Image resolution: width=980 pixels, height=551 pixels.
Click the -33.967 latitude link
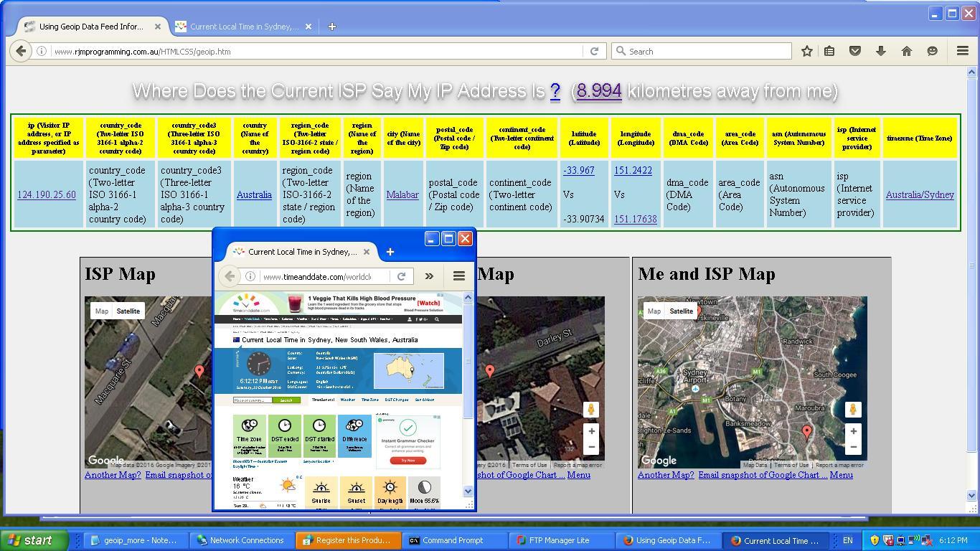point(578,170)
